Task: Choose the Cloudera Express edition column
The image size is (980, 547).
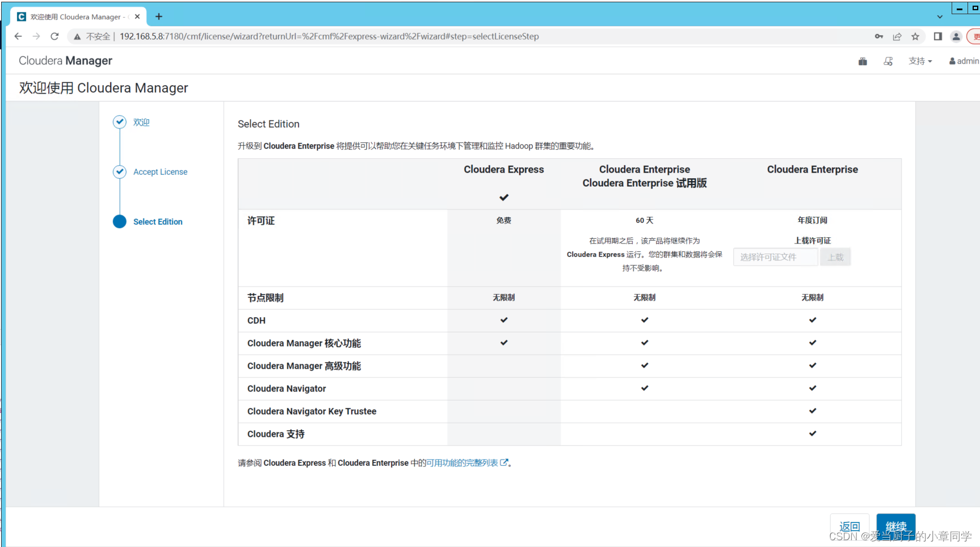Action: pyautogui.click(x=504, y=170)
